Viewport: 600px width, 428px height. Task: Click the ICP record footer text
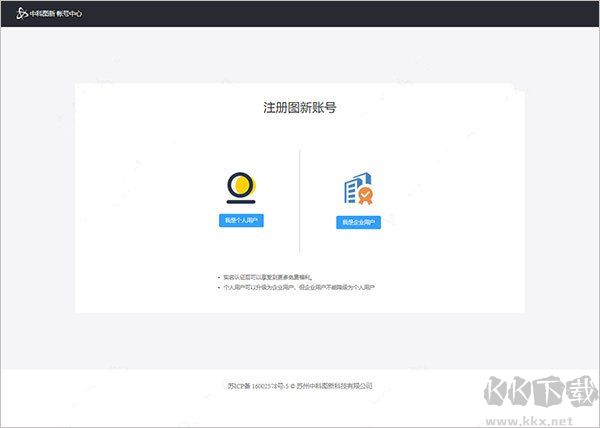tap(258, 386)
